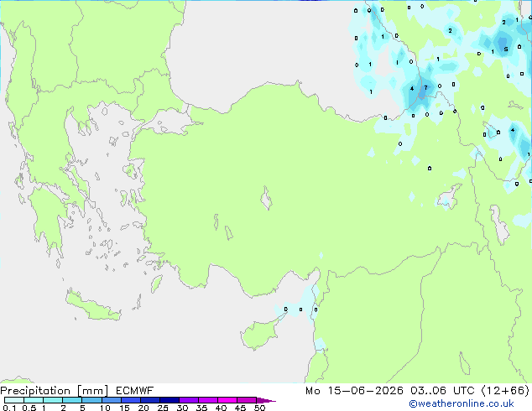This screenshot has width=532, height=411.
Task: Click the '40' legend label
Action: pyautogui.click(x=221, y=408)
